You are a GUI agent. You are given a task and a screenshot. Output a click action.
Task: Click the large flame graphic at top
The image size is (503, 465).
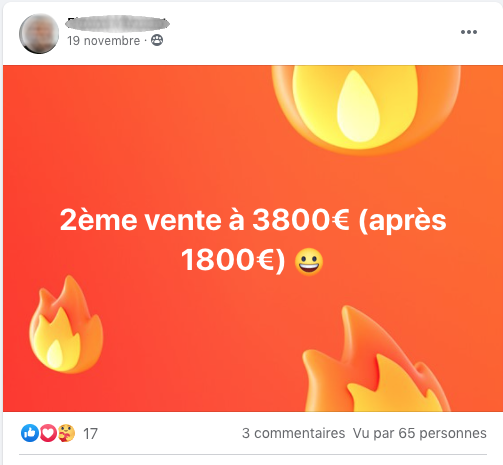click(x=366, y=110)
